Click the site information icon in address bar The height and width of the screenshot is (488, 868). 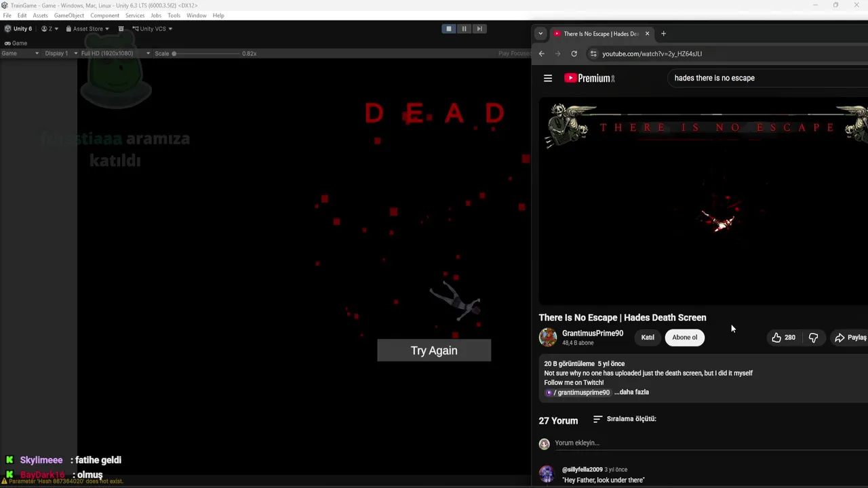tap(593, 54)
